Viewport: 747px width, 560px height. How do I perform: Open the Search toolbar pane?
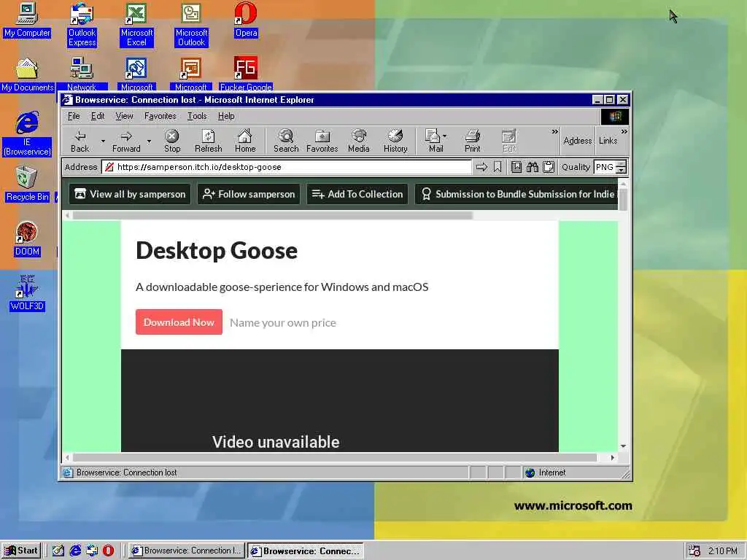click(x=286, y=141)
